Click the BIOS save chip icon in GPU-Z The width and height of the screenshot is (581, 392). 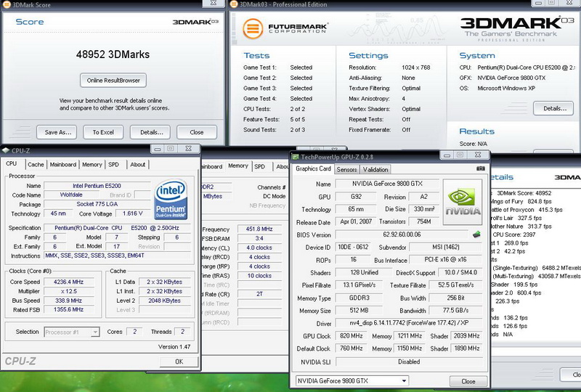477,234
